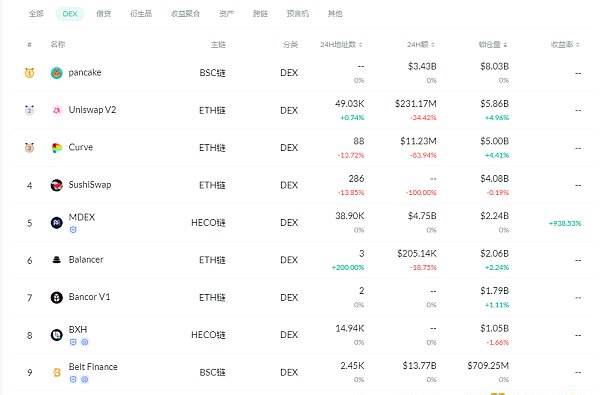Open the MDEX round logo
Screen dimensions: 600x395
click(57, 222)
